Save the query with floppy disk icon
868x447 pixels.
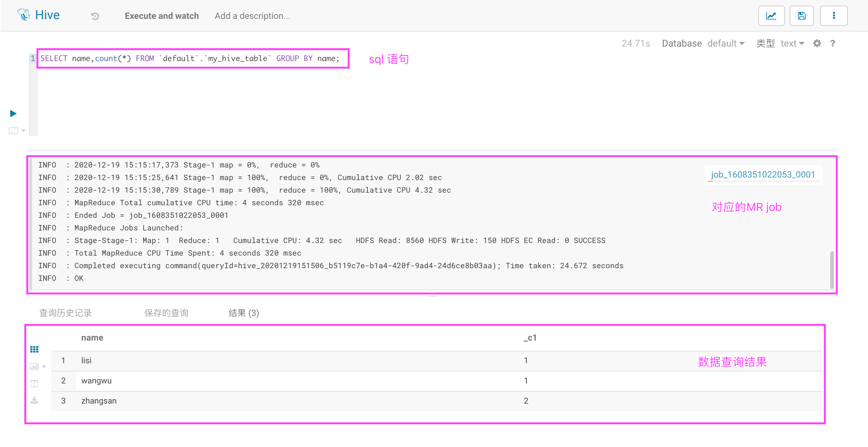click(801, 16)
